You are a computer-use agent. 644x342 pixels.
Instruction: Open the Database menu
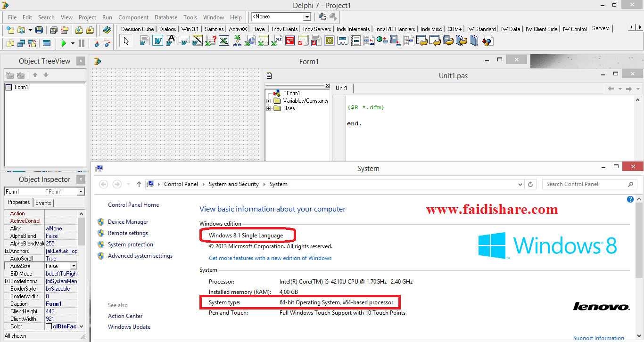click(x=166, y=17)
